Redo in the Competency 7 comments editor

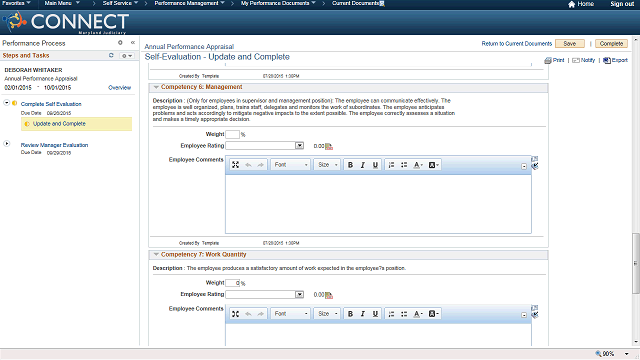[x=260, y=314]
